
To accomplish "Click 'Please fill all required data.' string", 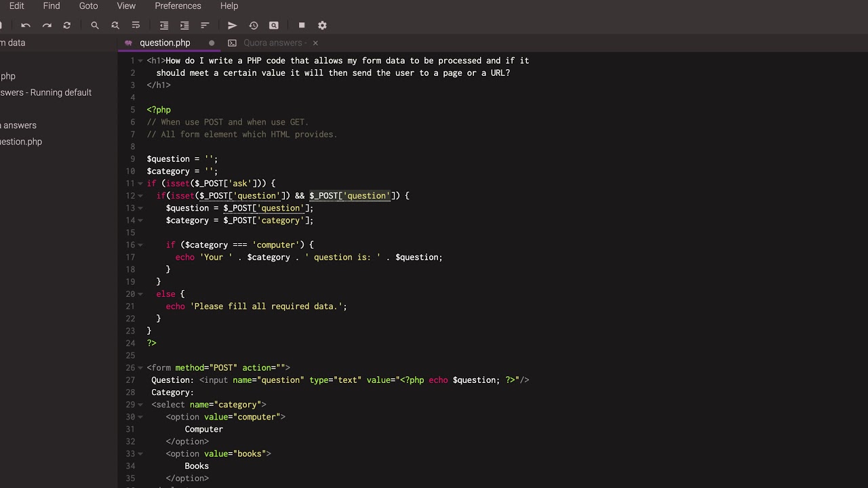I will (x=266, y=306).
